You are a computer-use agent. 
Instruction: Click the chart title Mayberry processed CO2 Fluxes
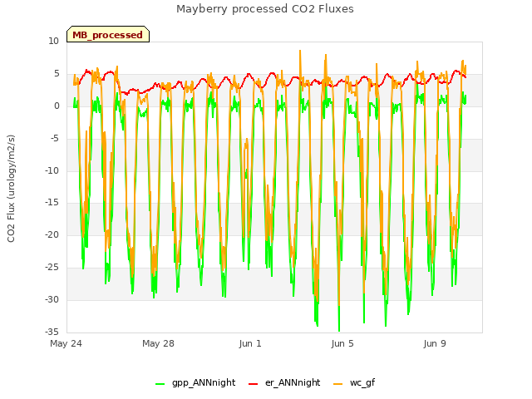[265, 9]
